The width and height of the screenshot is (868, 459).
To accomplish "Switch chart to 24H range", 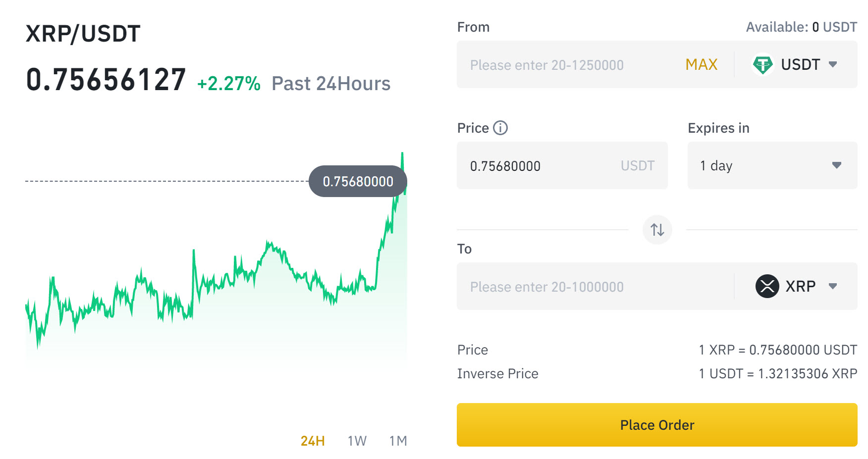I will coord(313,441).
